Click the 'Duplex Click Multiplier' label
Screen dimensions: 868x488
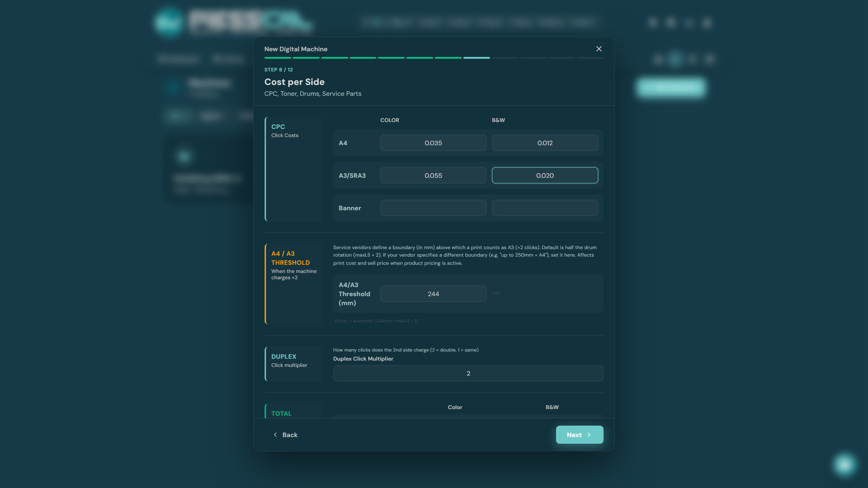[x=363, y=359]
